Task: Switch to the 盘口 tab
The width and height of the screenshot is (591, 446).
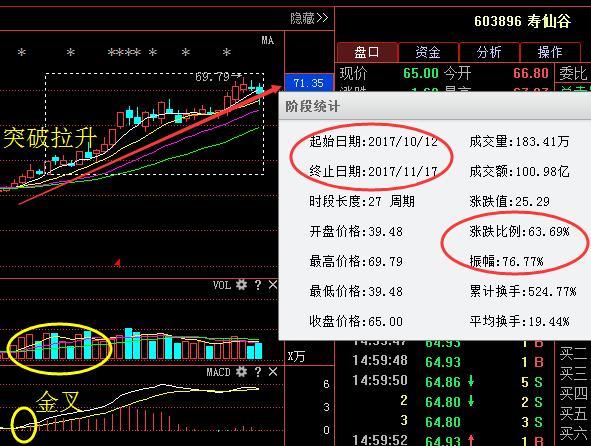Action: click(x=367, y=52)
